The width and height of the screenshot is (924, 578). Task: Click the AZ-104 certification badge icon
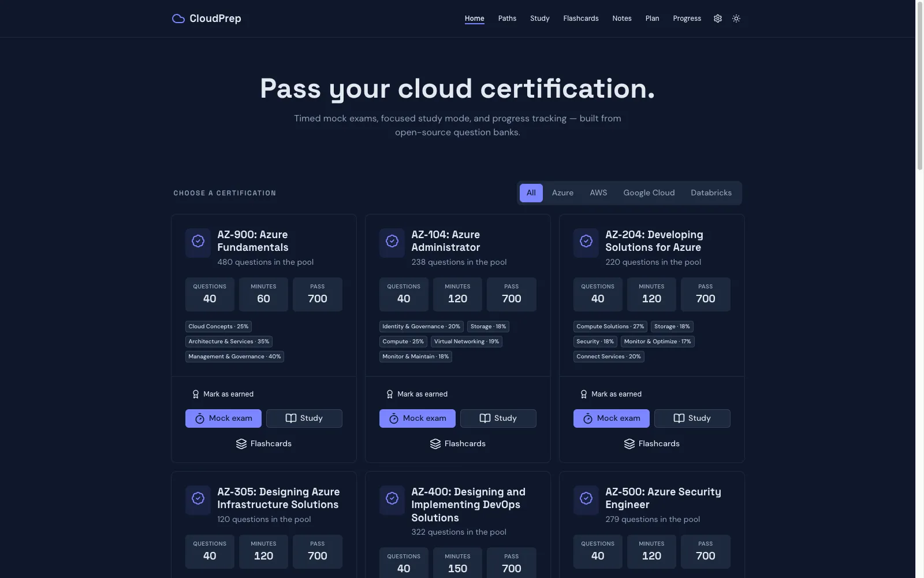coord(392,241)
